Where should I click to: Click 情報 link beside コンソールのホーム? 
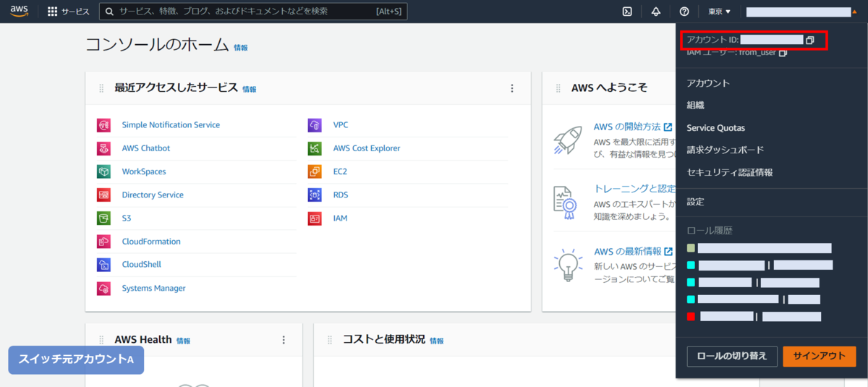[241, 48]
